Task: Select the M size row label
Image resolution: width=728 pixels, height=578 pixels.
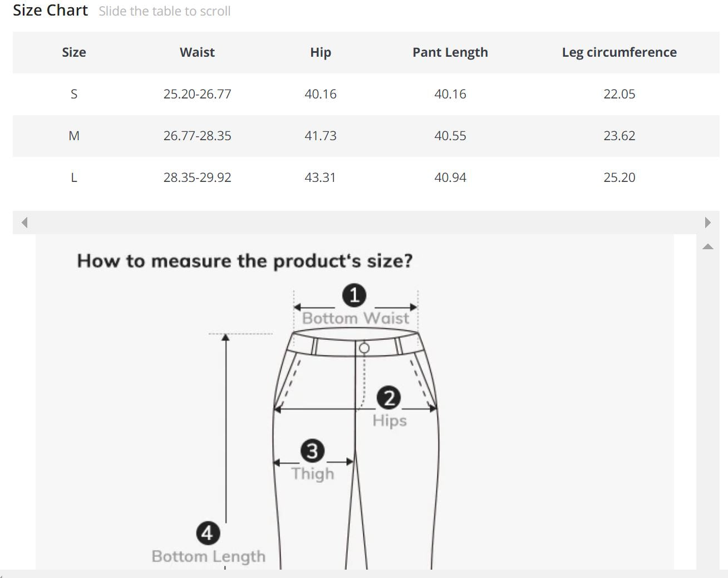Action: click(73, 136)
